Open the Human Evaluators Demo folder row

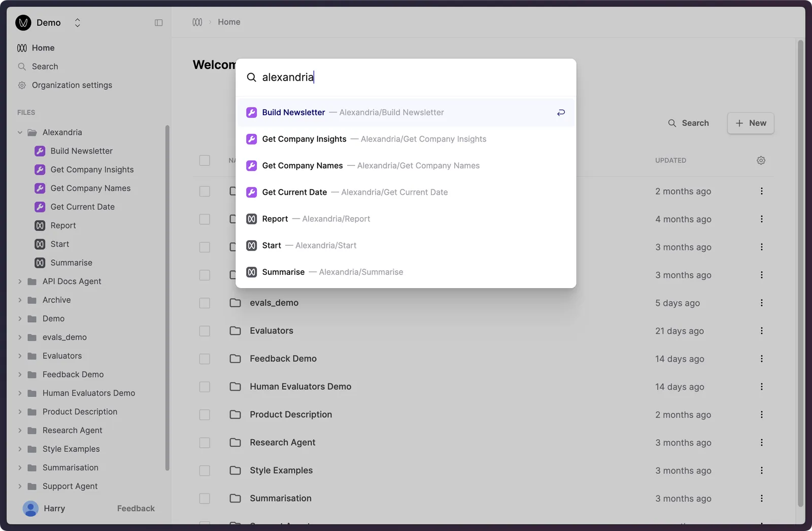point(483,386)
